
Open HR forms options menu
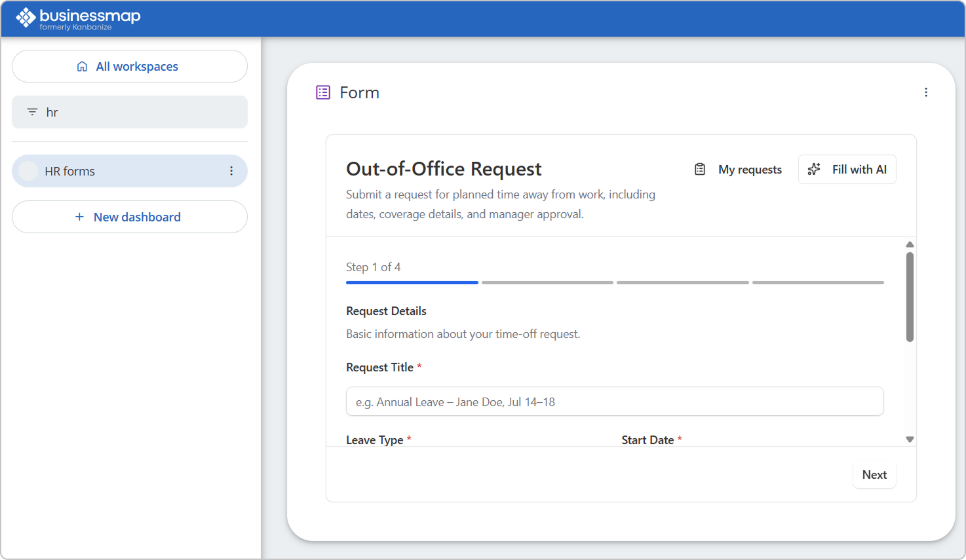[x=231, y=171]
